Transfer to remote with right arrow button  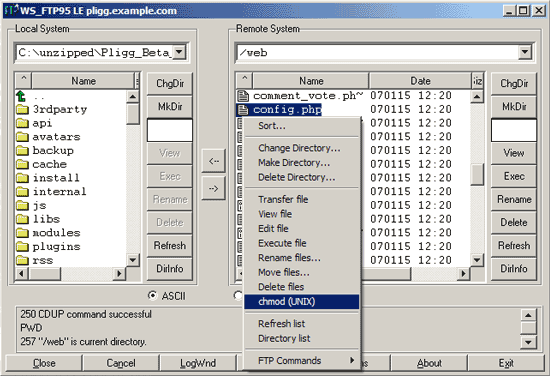click(x=214, y=189)
